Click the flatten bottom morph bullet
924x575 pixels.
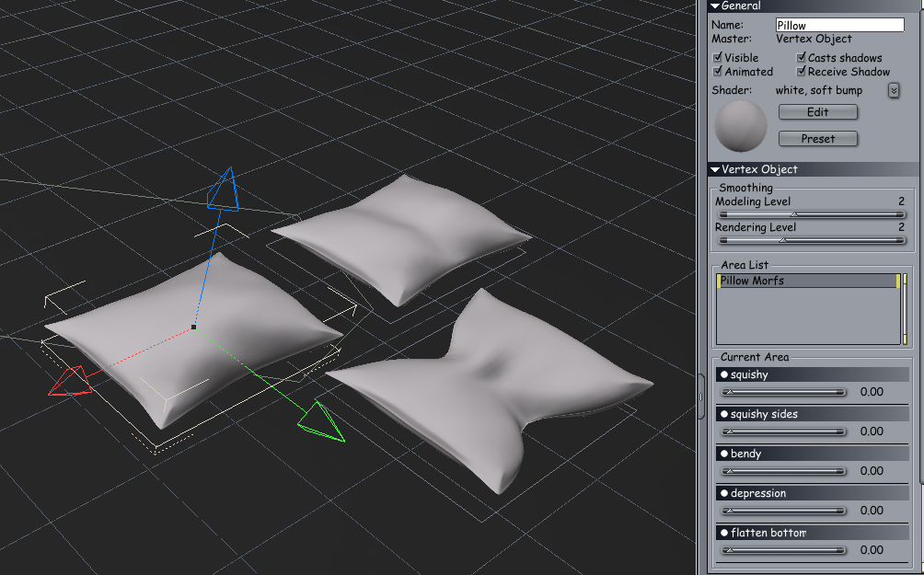724,533
